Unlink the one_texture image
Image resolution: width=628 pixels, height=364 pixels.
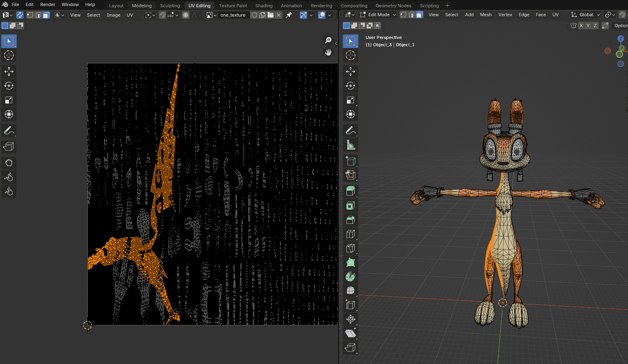[x=279, y=15]
